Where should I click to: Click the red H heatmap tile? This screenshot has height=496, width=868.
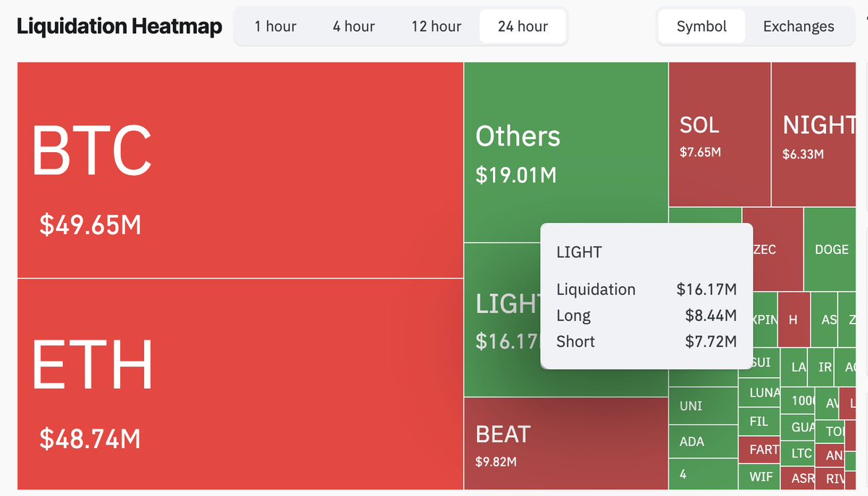(793, 319)
